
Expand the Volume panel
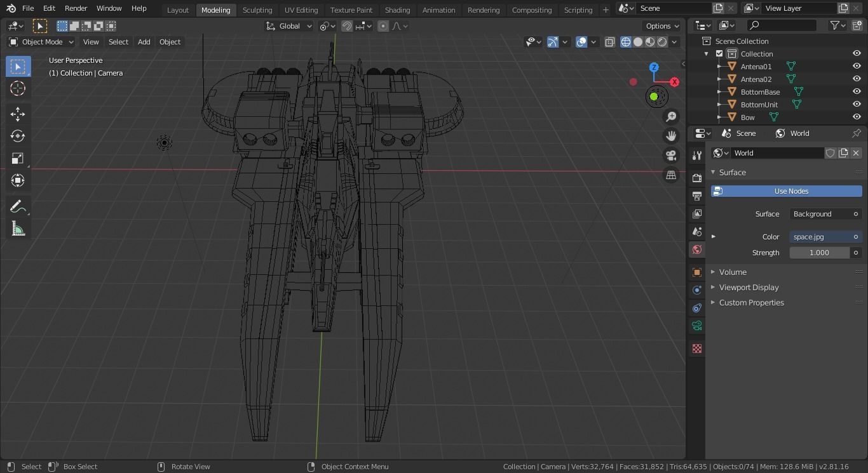pyautogui.click(x=733, y=272)
